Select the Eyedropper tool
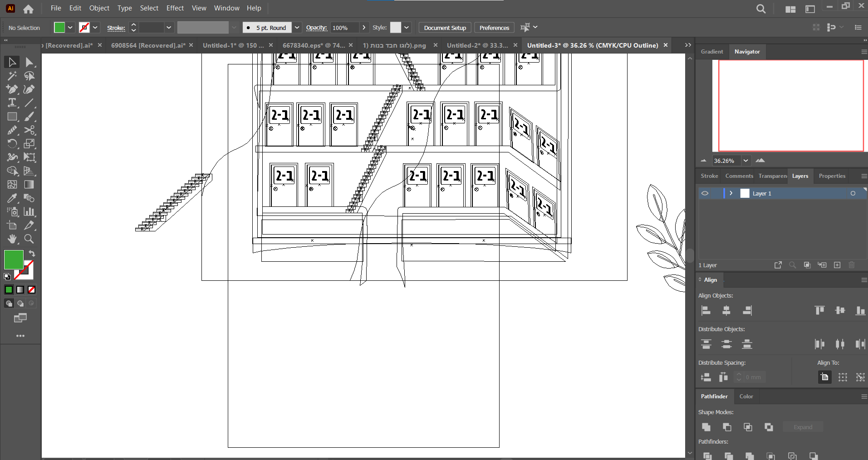Viewport: 868px width, 460px height. click(x=12, y=198)
